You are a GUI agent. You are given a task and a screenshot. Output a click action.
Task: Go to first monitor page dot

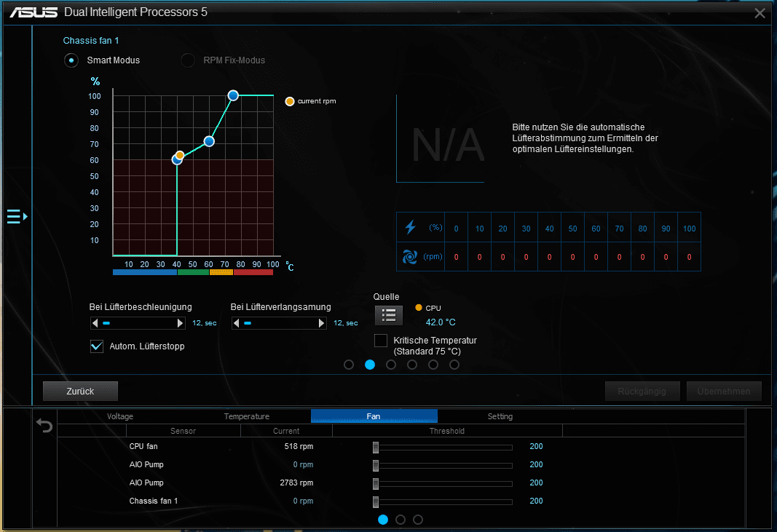click(383, 520)
